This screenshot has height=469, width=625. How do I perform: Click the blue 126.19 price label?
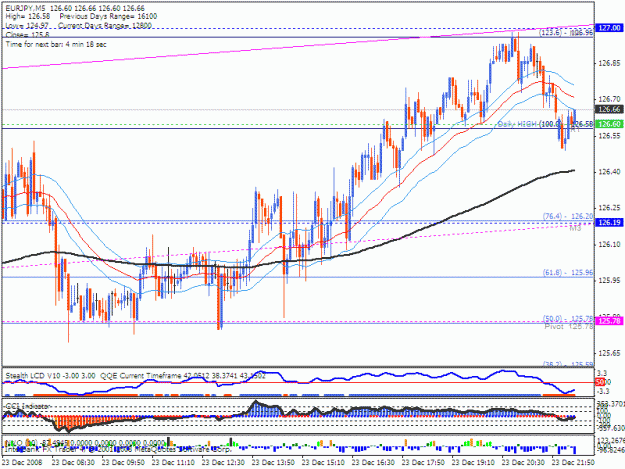(609, 222)
